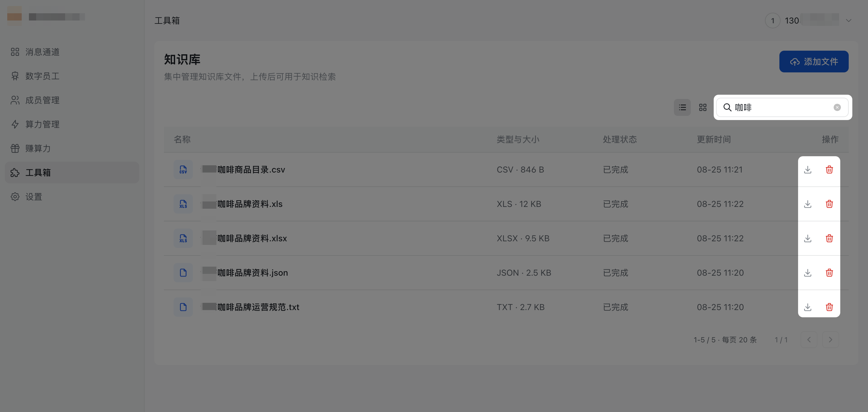Clear the 咖啡 search text
This screenshot has width=868, height=412.
point(837,108)
